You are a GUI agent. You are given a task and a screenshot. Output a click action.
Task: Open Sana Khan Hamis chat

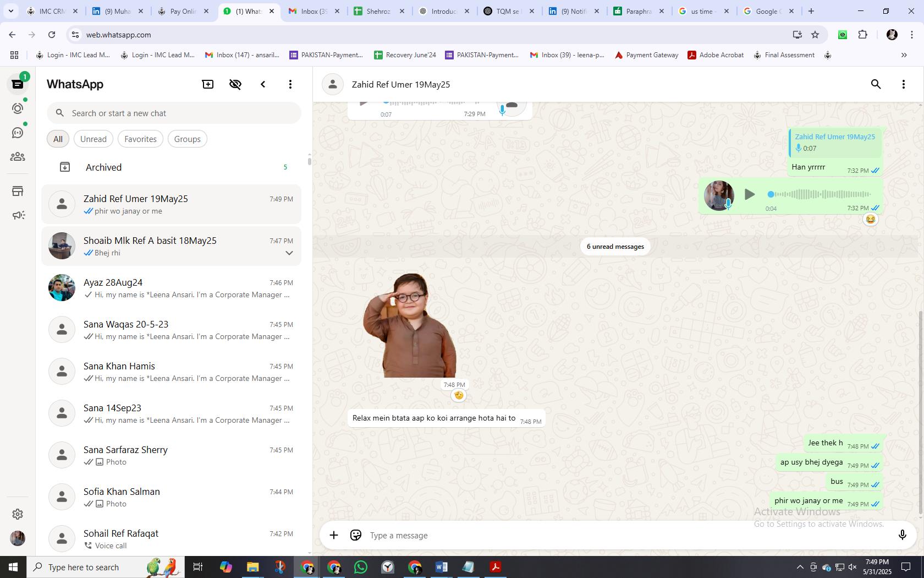[172, 372]
